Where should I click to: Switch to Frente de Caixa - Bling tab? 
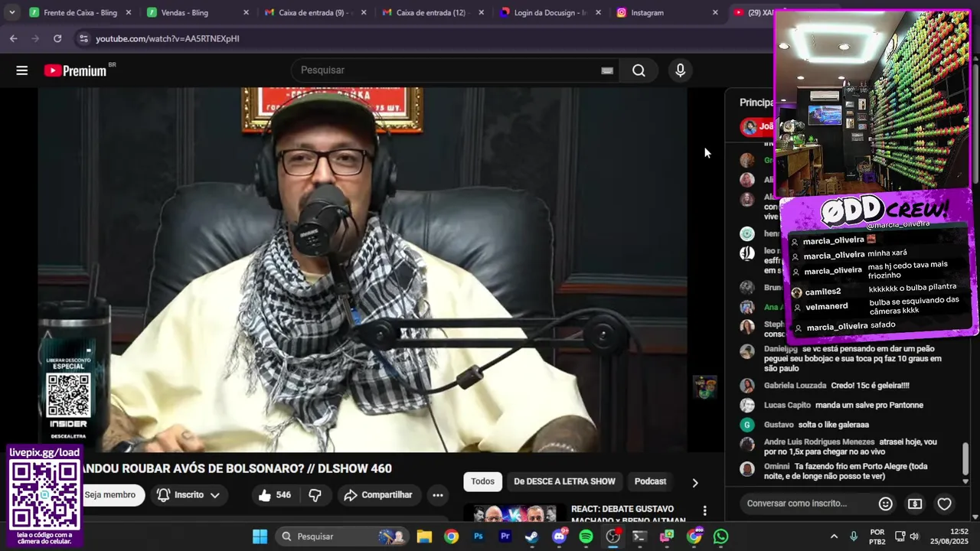pyautogui.click(x=80, y=12)
